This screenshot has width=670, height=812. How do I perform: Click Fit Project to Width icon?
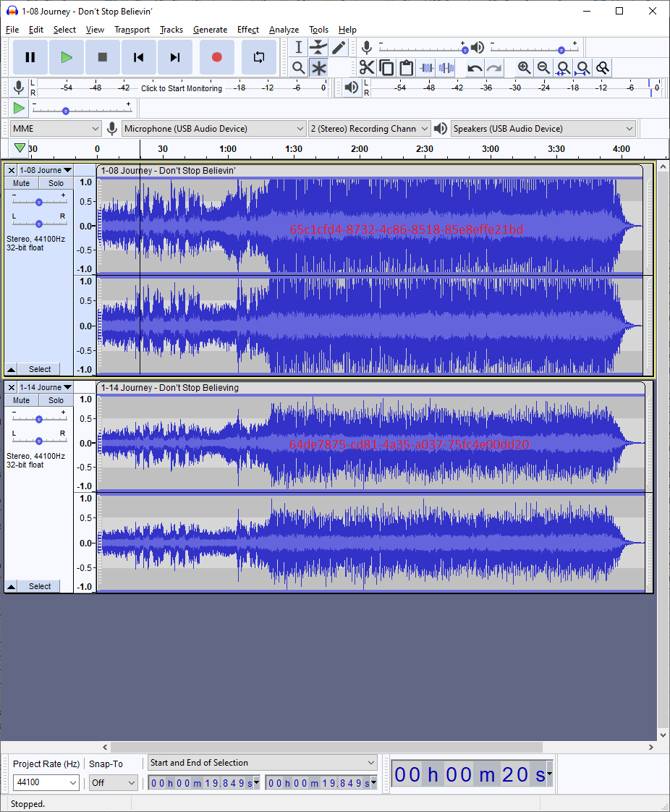pyautogui.click(x=582, y=68)
